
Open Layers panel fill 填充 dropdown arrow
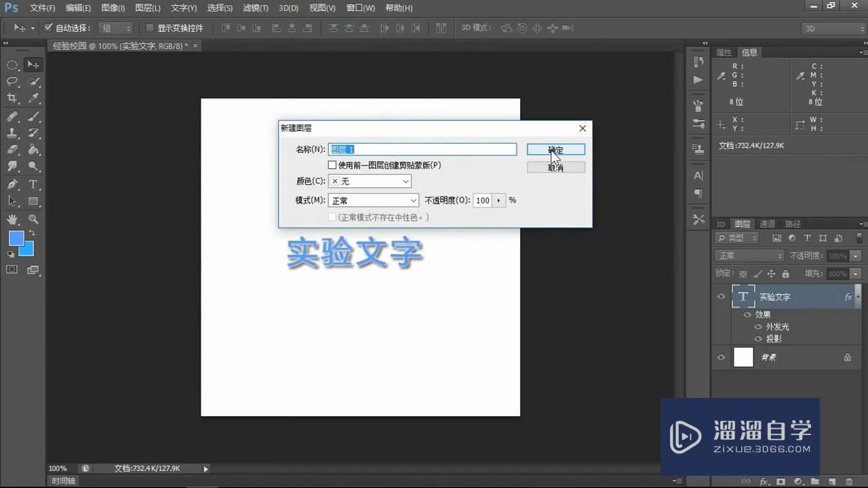click(856, 274)
